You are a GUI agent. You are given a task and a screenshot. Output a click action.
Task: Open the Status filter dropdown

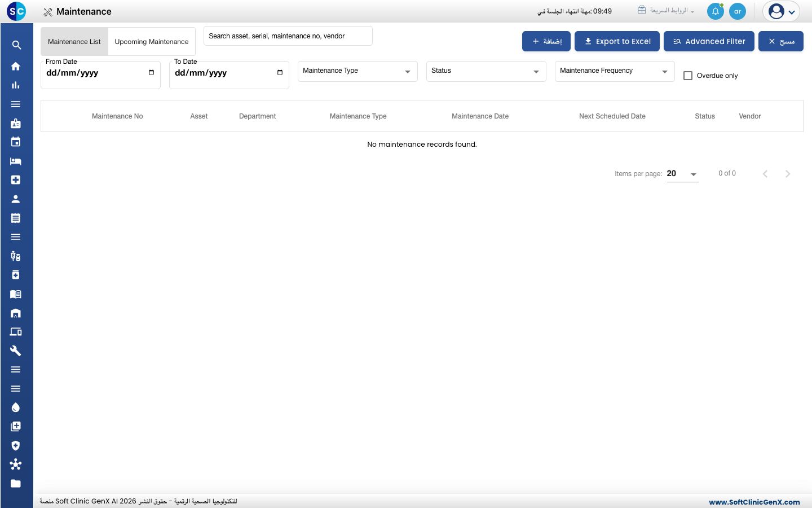(486, 71)
